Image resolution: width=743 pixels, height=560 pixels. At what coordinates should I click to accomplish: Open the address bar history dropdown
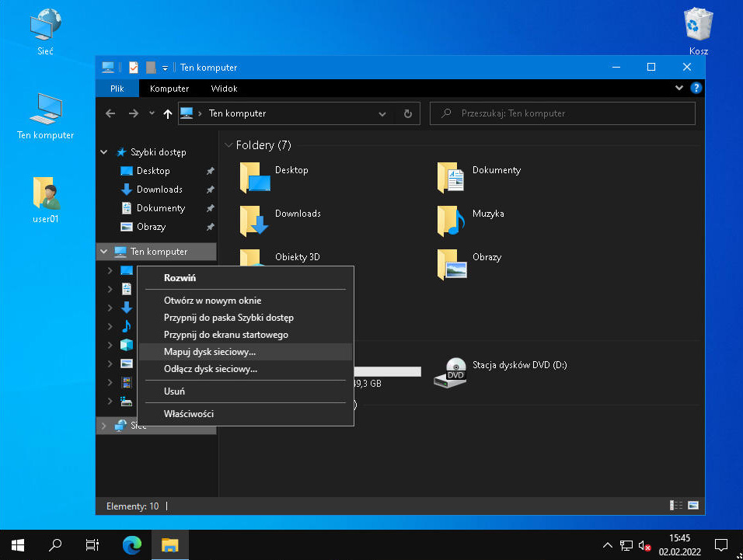coord(382,113)
